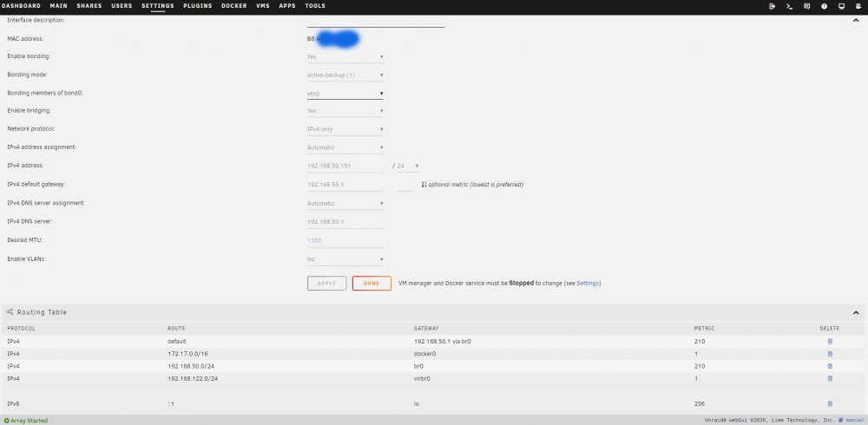Click the Interface description input field
This screenshot has width=868, height=425.
pyautogui.click(x=376, y=22)
